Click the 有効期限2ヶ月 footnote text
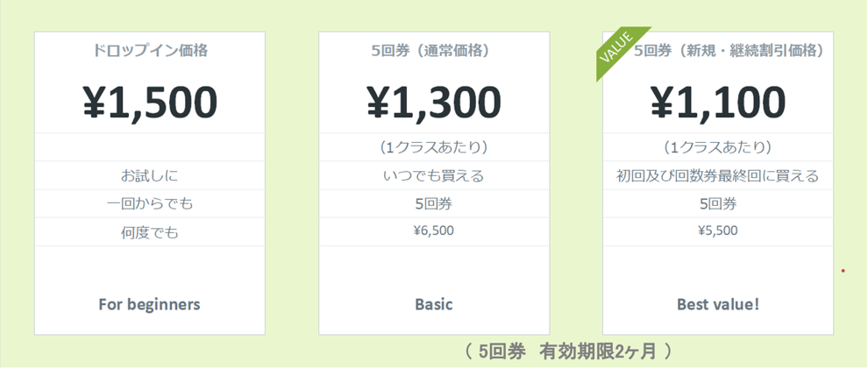This screenshot has width=868, height=369. pyautogui.click(x=598, y=351)
